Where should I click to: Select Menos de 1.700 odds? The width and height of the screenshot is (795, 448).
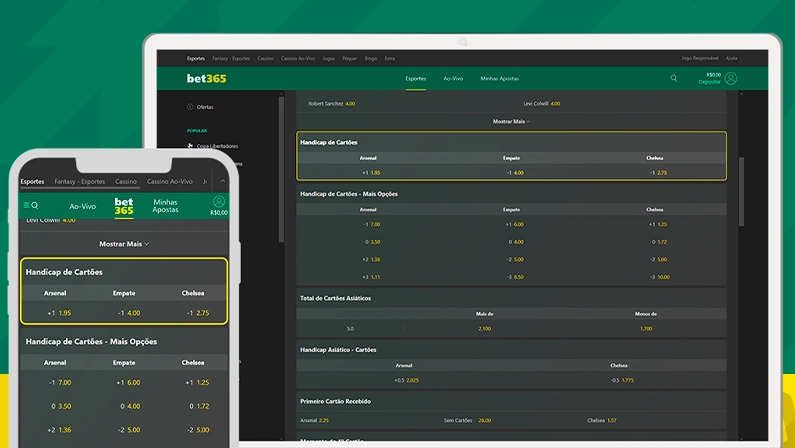(x=646, y=328)
